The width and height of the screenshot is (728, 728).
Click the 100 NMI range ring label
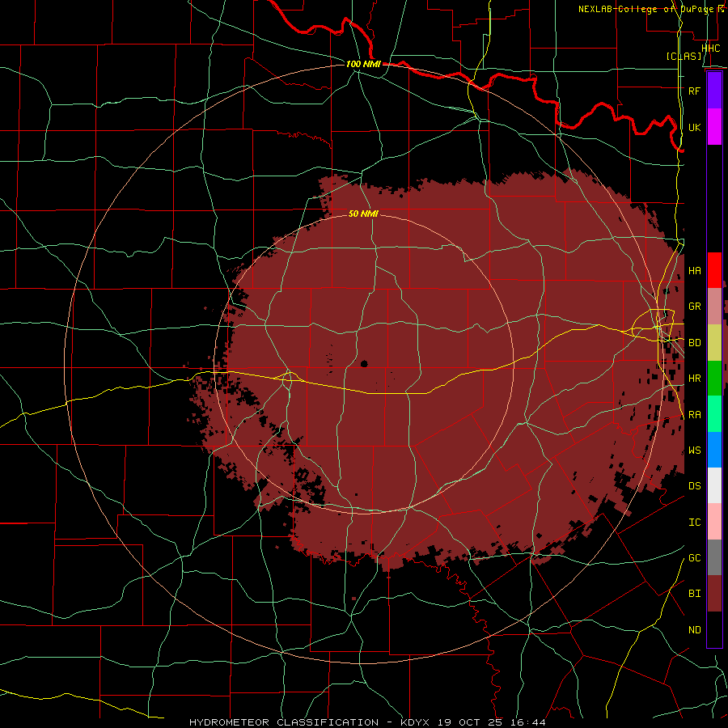(x=363, y=64)
